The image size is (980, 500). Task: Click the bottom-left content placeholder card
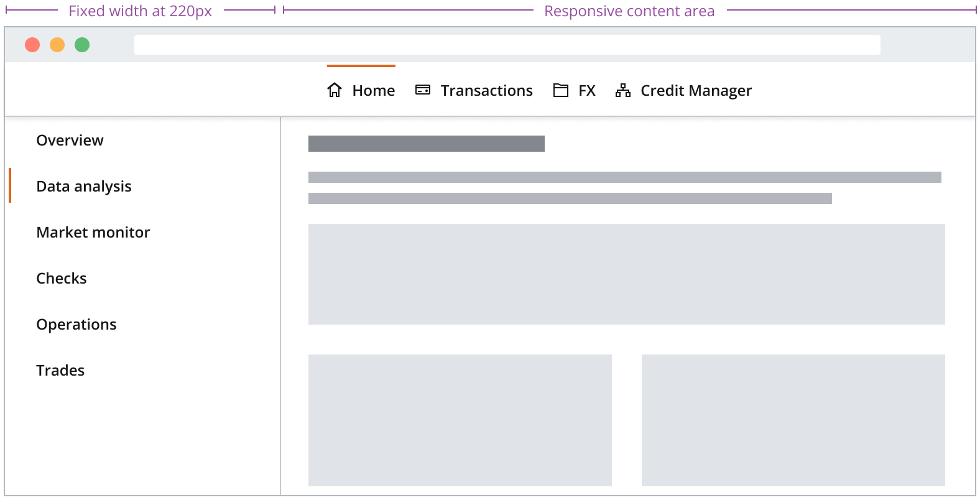pyautogui.click(x=460, y=420)
